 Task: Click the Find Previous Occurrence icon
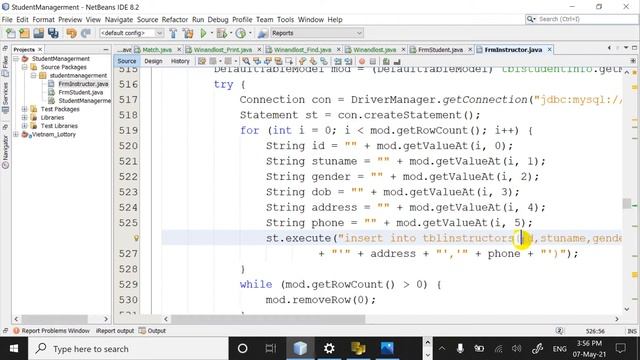click(257, 61)
